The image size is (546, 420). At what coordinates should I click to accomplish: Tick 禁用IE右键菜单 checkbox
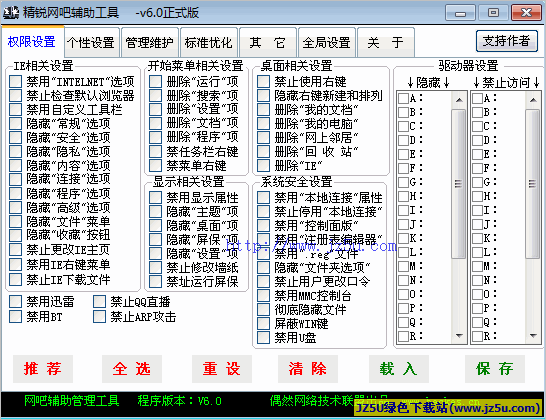pyautogui.click(x=15, y=264)
